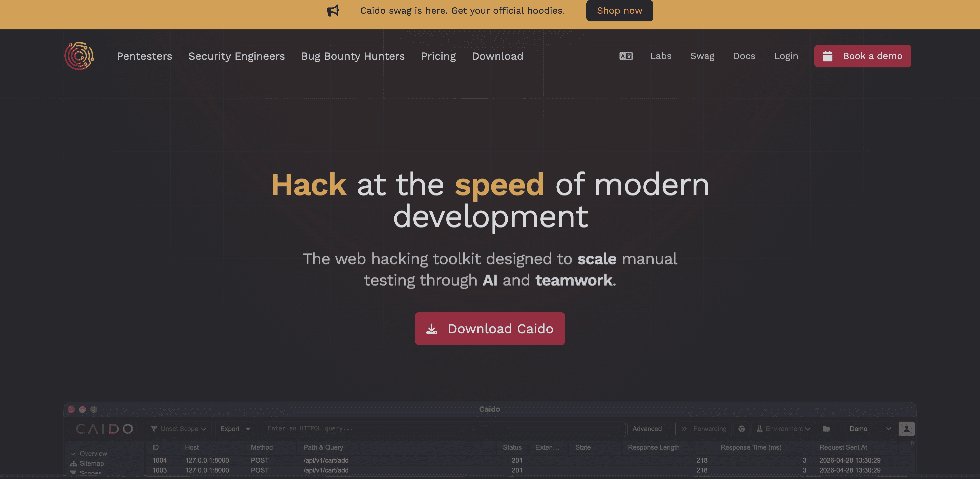Open the Pentesters menu item
Viewport: 980px width, 479px height.
point(144,56)
